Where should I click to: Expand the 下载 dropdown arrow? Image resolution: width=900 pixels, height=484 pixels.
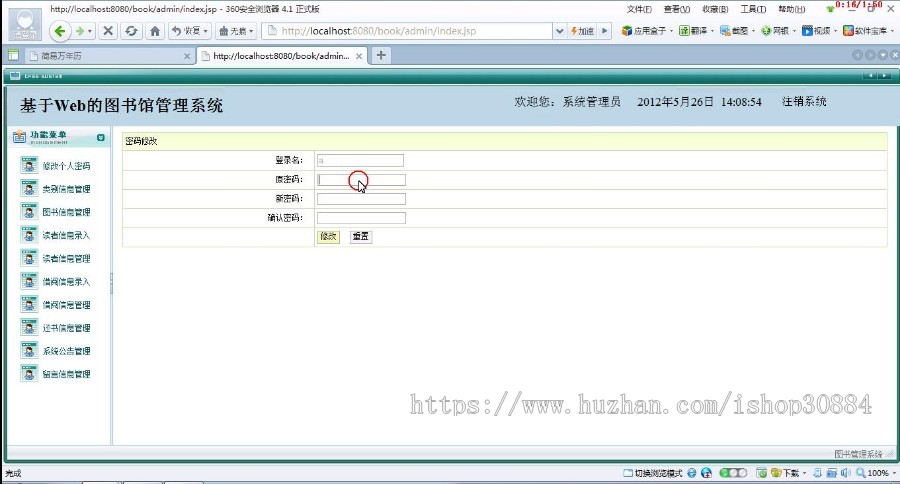(x=804, y=473)
